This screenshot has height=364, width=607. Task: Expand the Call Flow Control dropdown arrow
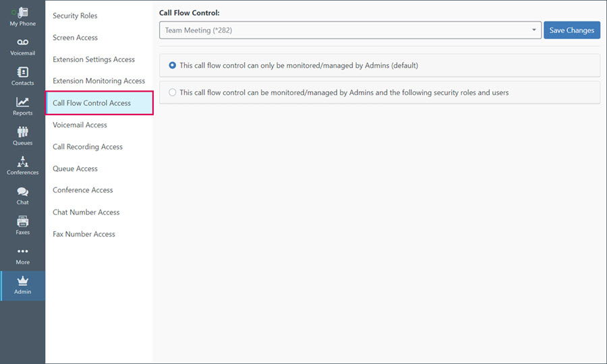(534, 30)
